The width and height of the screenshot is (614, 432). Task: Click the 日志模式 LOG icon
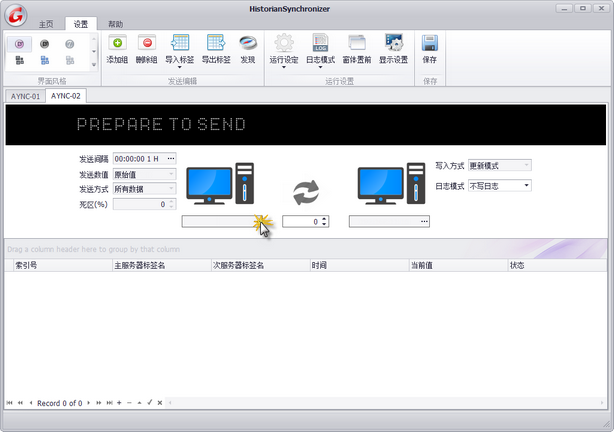tap(320, 43)
